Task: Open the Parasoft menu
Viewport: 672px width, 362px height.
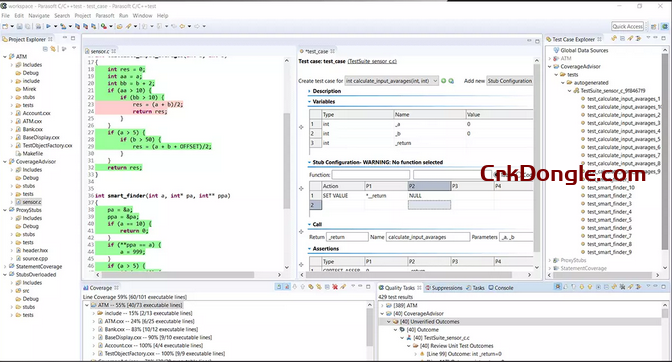Action: point(105,15)
